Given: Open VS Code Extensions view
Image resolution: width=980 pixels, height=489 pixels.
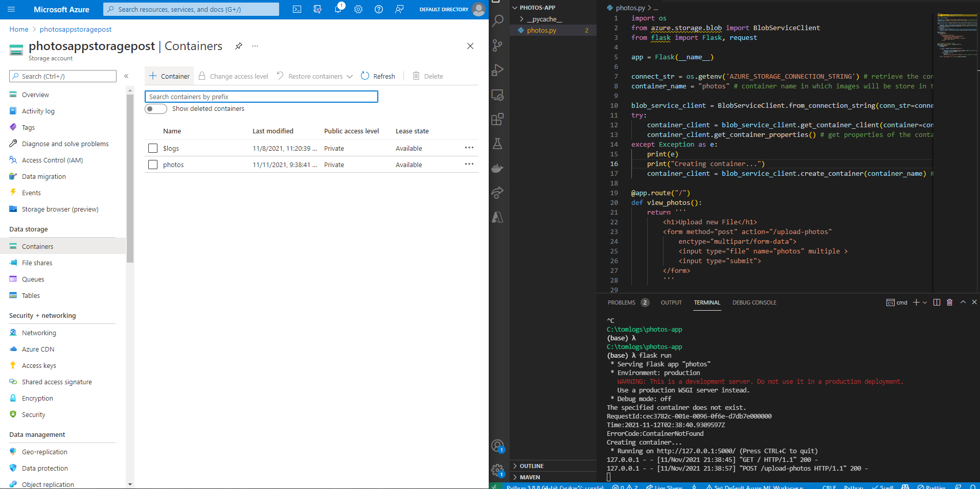Looking at the screenshot, I should (497, 119).
